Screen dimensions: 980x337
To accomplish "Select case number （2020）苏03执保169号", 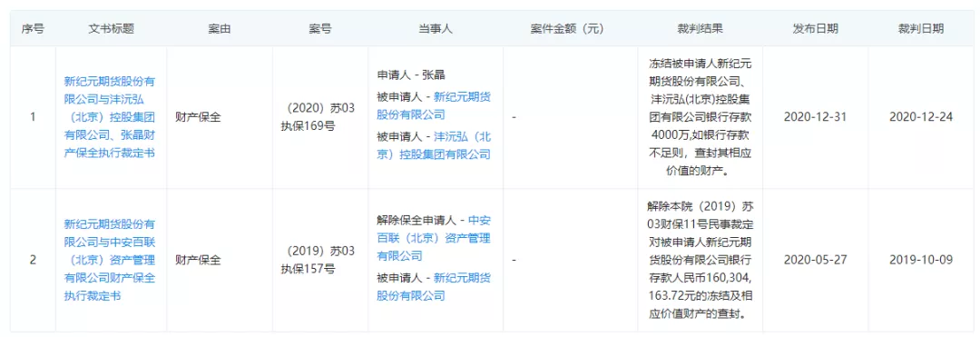I will [x=318, y=117].
